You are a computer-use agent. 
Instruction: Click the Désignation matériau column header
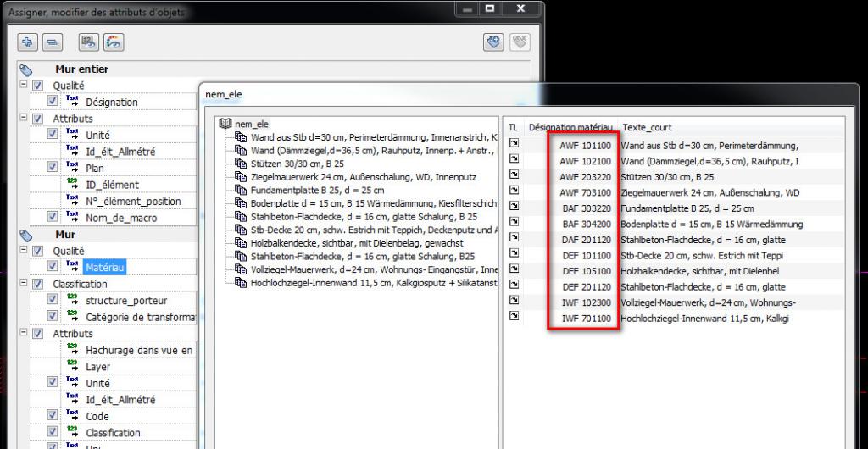point(570,127)
